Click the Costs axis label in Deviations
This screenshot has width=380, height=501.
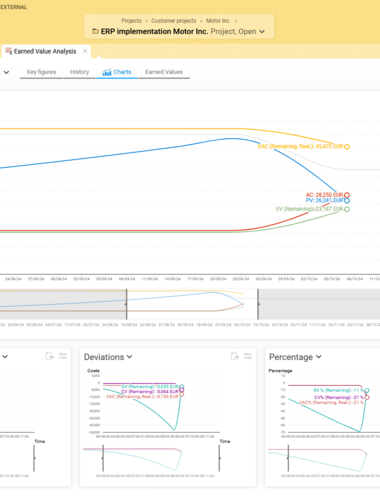coord(93,371)
